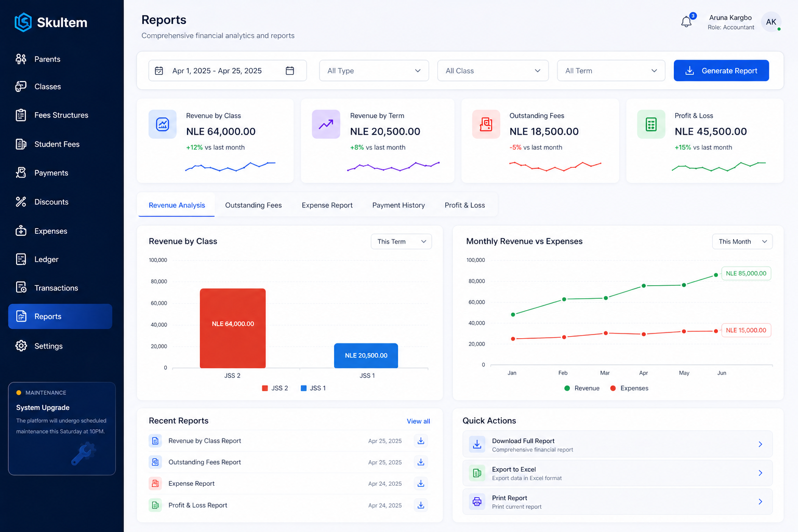Open the All Type dropdown
798x532 pixels.
coord(374,71)
